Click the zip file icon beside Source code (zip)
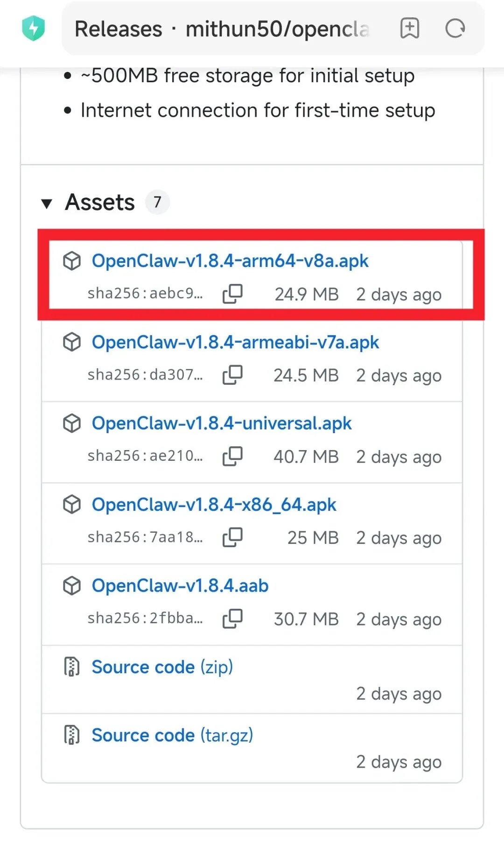The width and height of the screenshot is (504, 853). pyautogui.click(x=72, y=667)
